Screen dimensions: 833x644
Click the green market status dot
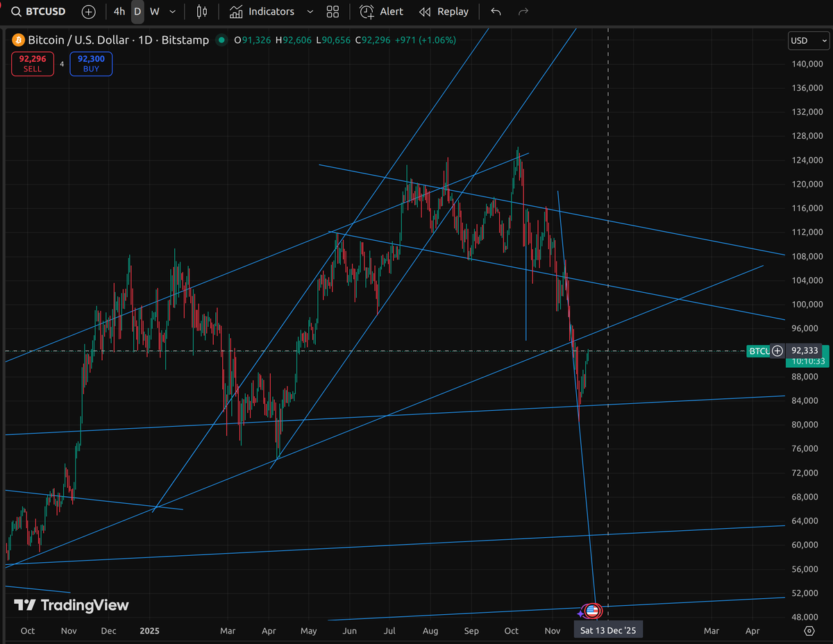tap(221, 40)
